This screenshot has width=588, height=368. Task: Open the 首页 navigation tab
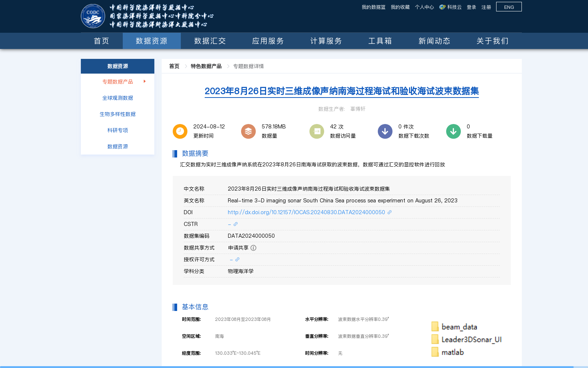point(101,41)
